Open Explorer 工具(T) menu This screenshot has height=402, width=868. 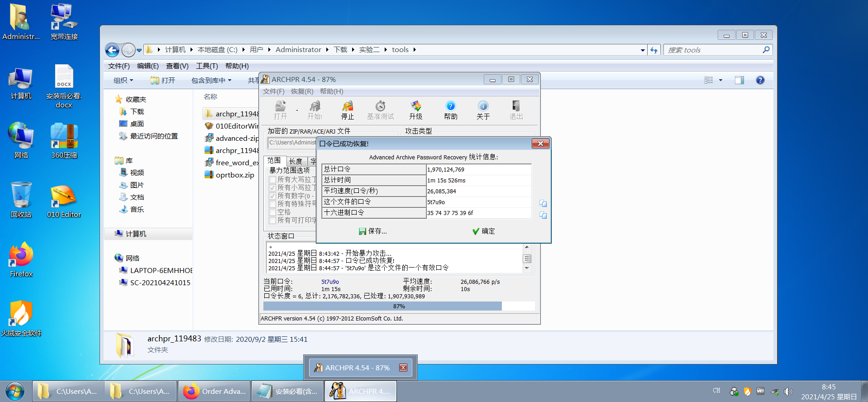click(x=207, y=66)
